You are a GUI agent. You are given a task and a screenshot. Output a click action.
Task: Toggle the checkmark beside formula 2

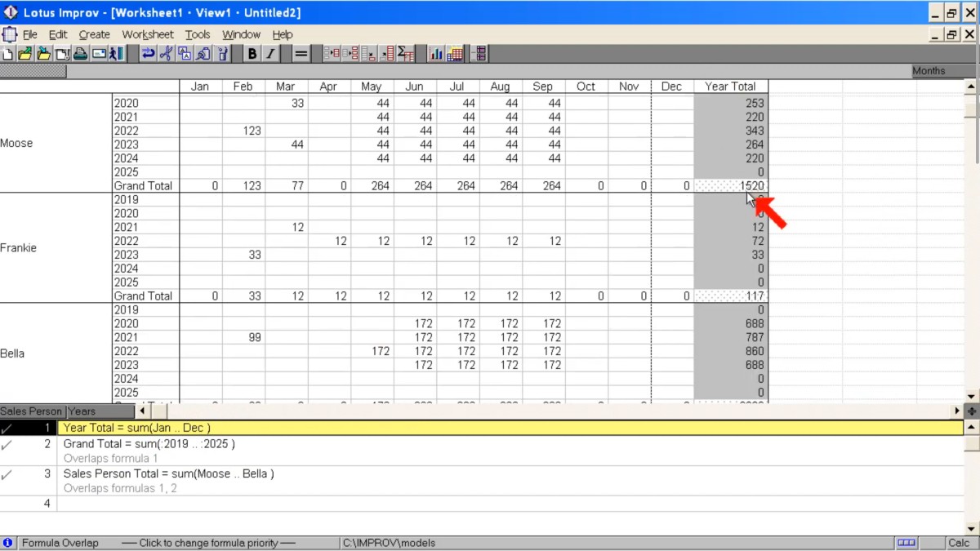pos(7,445)
